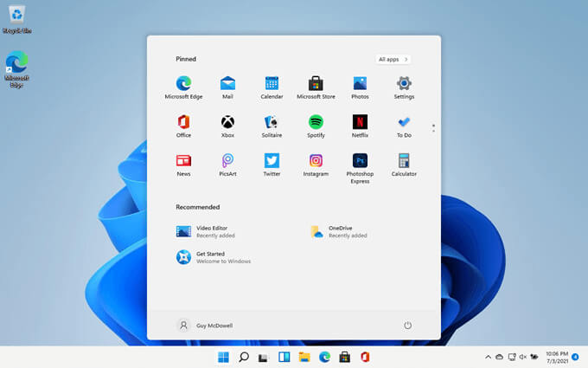Viewport: 588px width, 368px height.
Task: Open the Twitter app tile
Action: coord(272,161)
